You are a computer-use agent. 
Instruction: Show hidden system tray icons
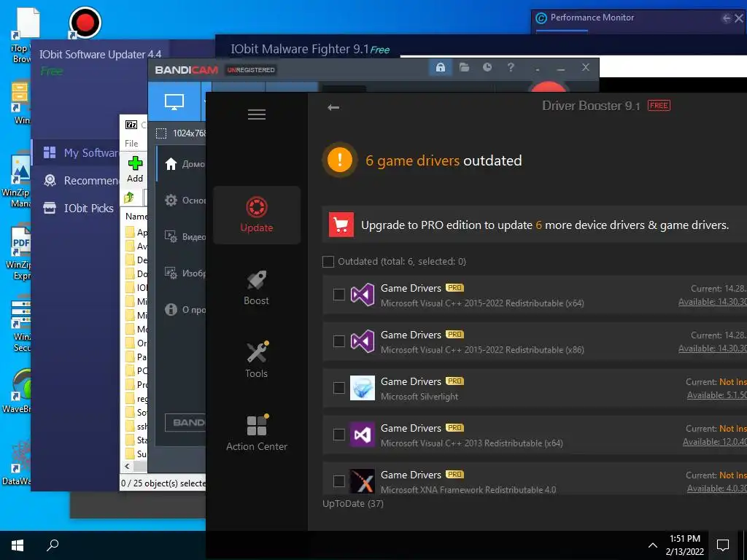653,545
